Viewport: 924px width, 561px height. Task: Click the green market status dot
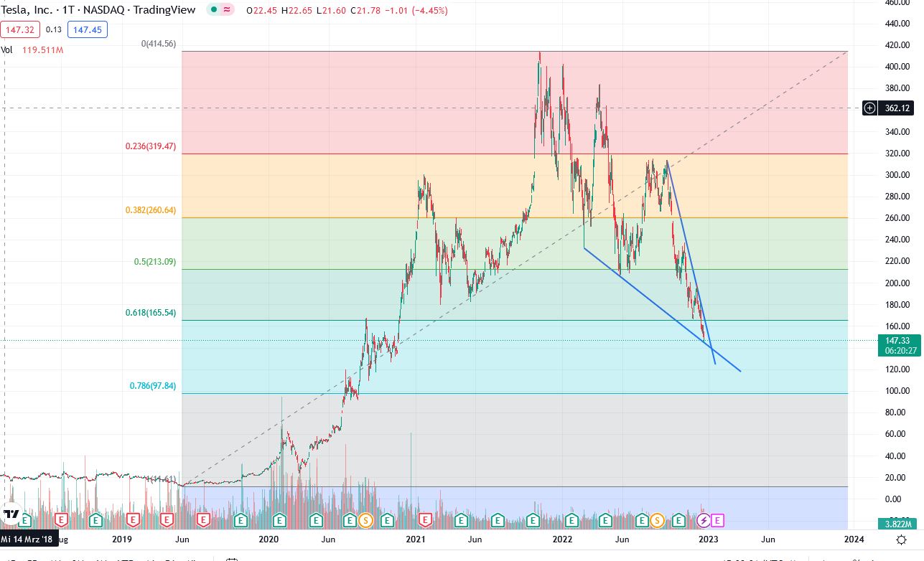(214, 10)
